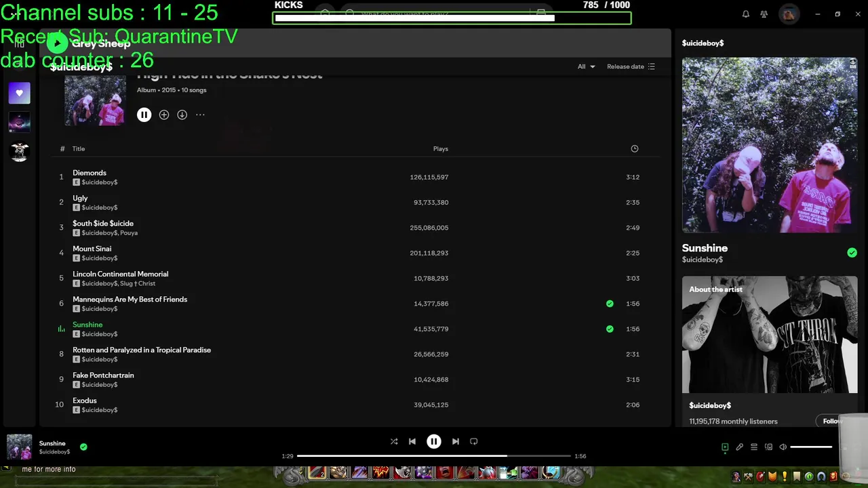This screenshot has height=488, width=868.
Task: Click the now-playing thumbnail in the bottom bar
Action: 19,447
